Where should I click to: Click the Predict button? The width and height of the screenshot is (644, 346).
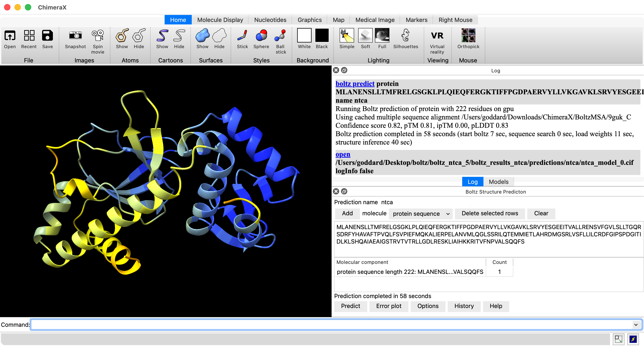[x=350, y=306]
